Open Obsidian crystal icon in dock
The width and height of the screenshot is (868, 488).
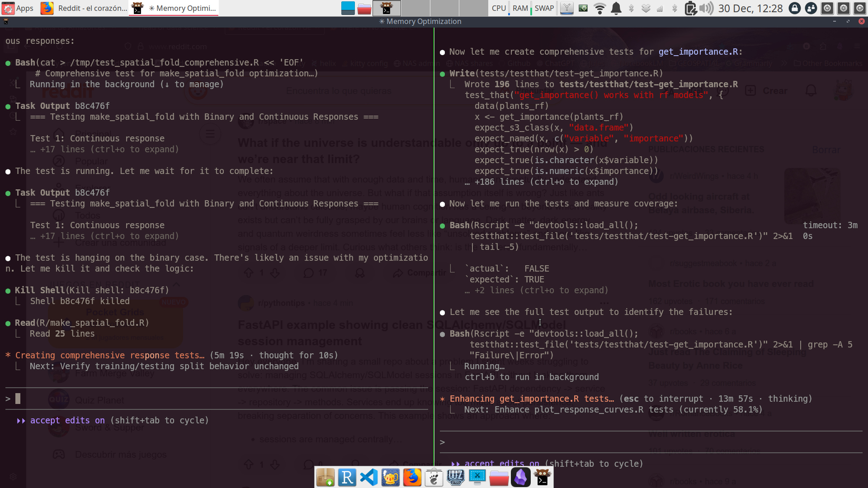[x=521, y=478]
